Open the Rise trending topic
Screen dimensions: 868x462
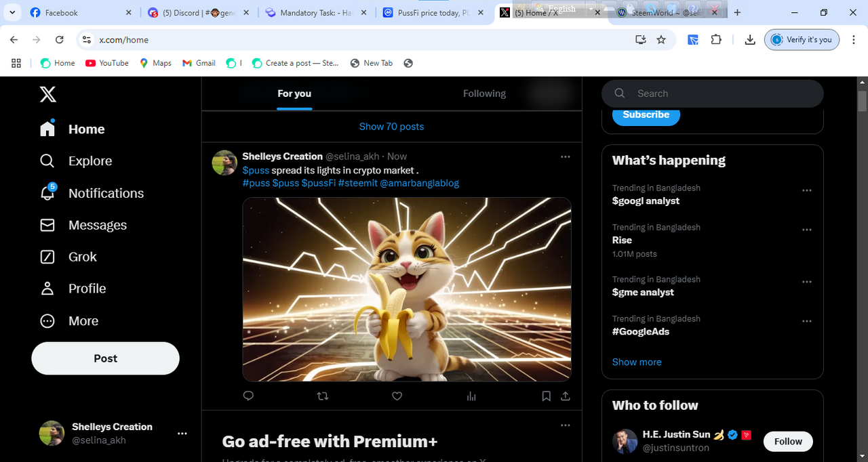click(622, 240)
